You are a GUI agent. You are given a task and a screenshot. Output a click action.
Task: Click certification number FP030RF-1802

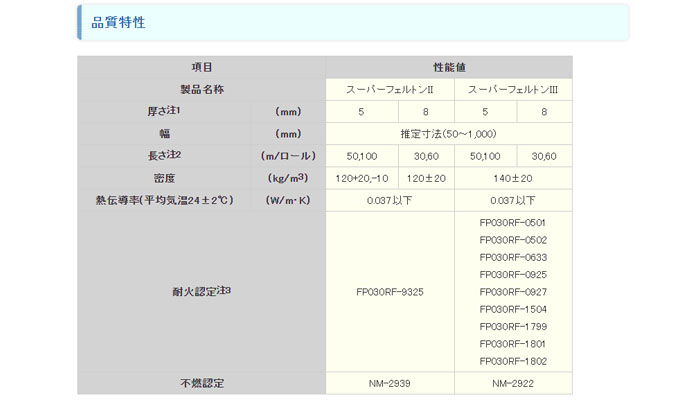513,361
